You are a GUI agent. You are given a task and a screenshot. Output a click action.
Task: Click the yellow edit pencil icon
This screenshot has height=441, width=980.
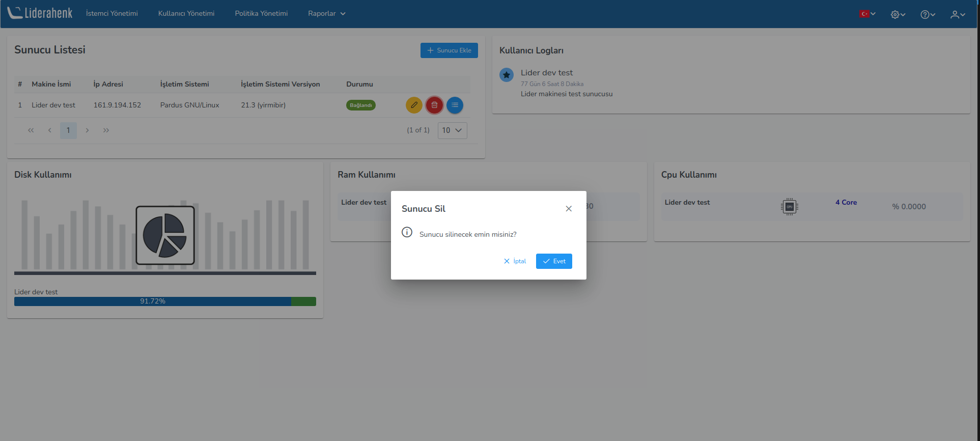tap(414, 105)
